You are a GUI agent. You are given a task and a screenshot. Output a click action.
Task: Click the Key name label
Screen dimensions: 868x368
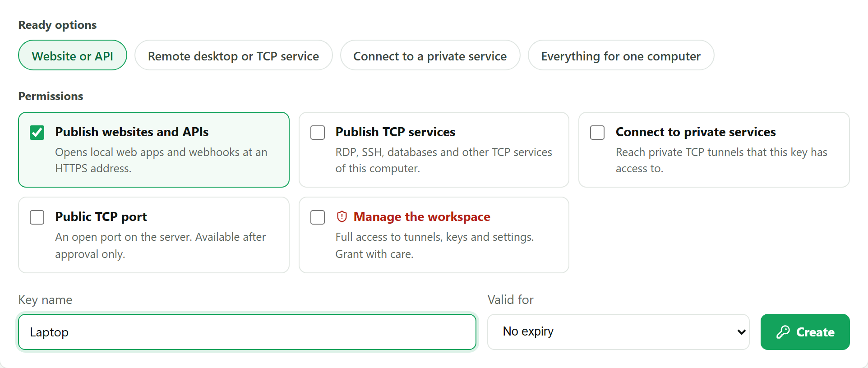[45, 300]
